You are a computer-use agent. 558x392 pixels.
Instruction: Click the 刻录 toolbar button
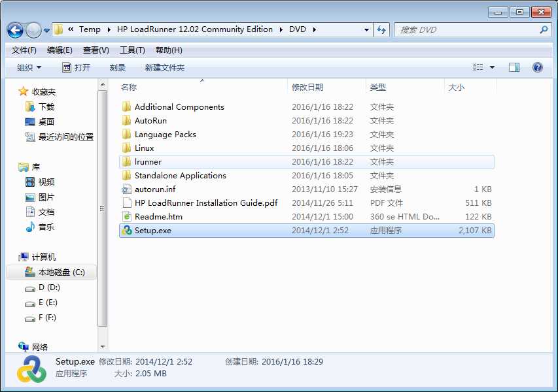(118, 67)
